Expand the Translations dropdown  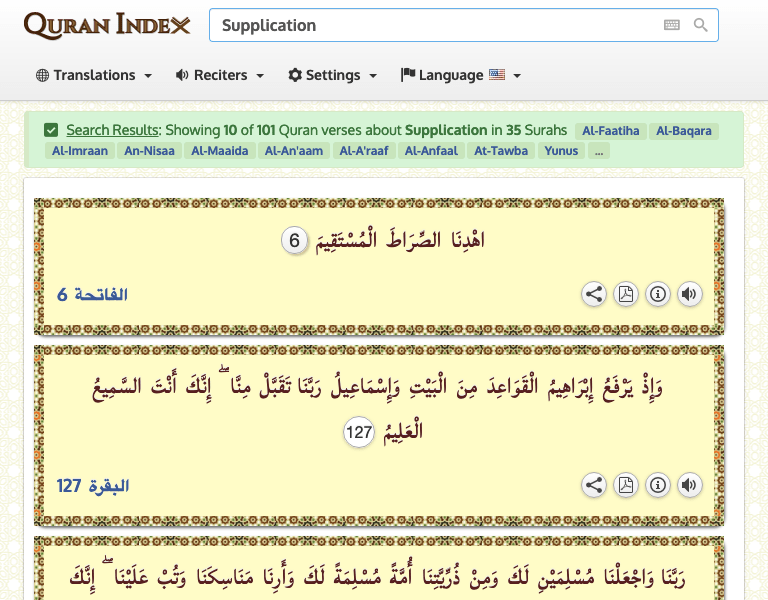(94, 75)
